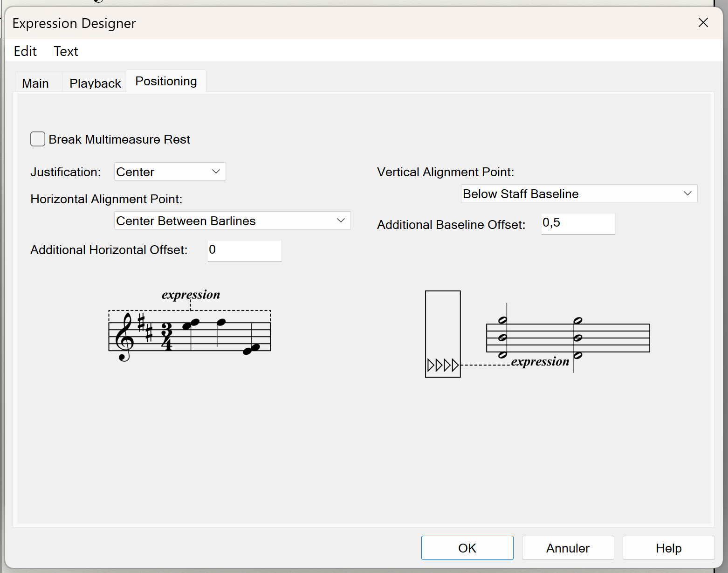Open the Edit menu
This screenshot has width=728, height=573.
[25, 51]
